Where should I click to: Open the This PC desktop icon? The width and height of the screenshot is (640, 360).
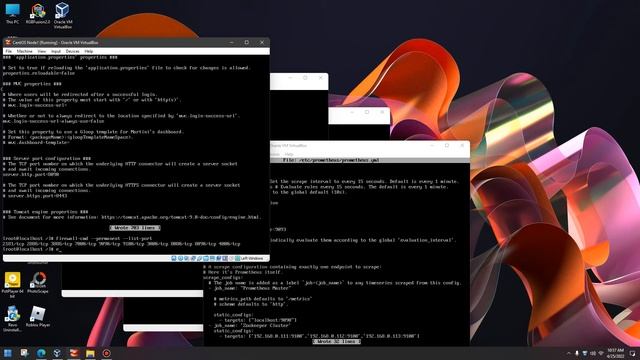point(12,13)
